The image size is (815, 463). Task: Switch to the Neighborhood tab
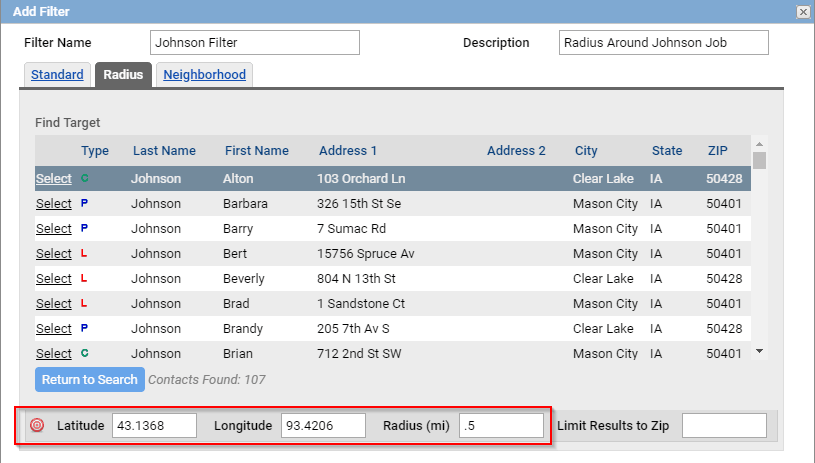point(204,74)
